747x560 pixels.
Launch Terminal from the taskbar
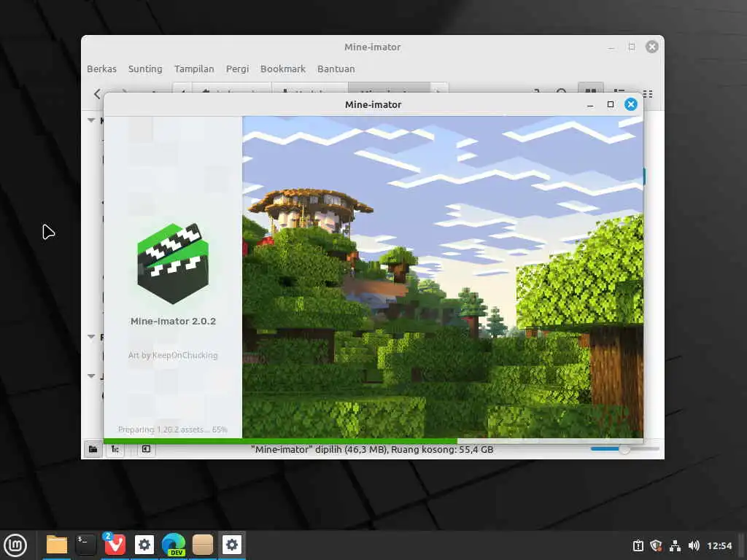[x=86, y=545]
